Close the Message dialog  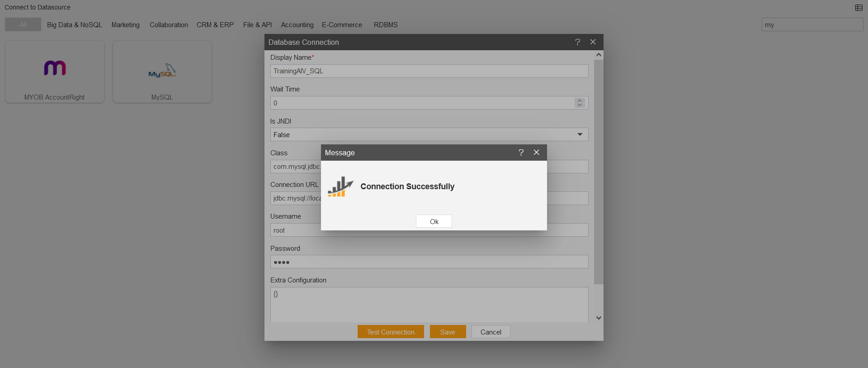pos(536,153)
